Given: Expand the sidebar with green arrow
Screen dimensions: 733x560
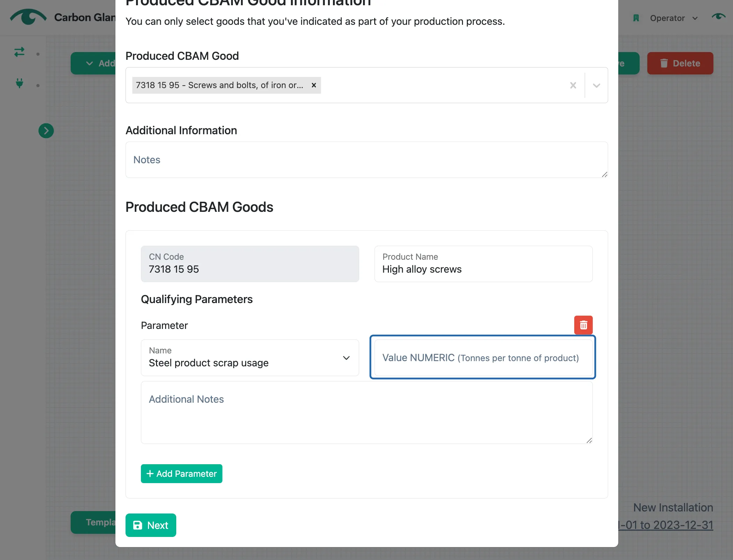Looking at the screenshot, I should (x=46, y=131).
